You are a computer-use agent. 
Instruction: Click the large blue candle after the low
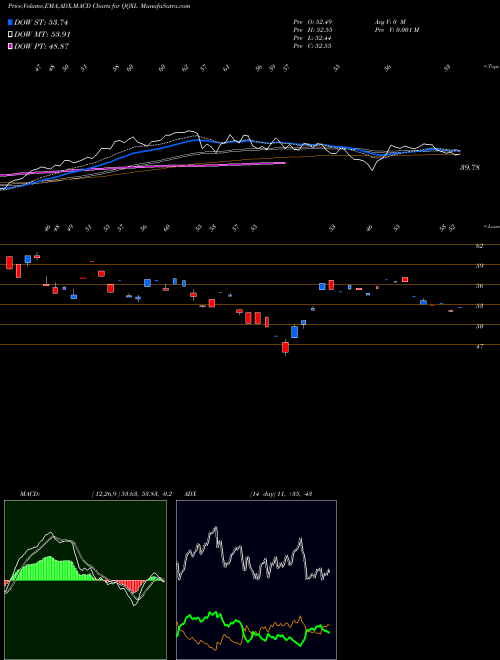click(295, 332)
